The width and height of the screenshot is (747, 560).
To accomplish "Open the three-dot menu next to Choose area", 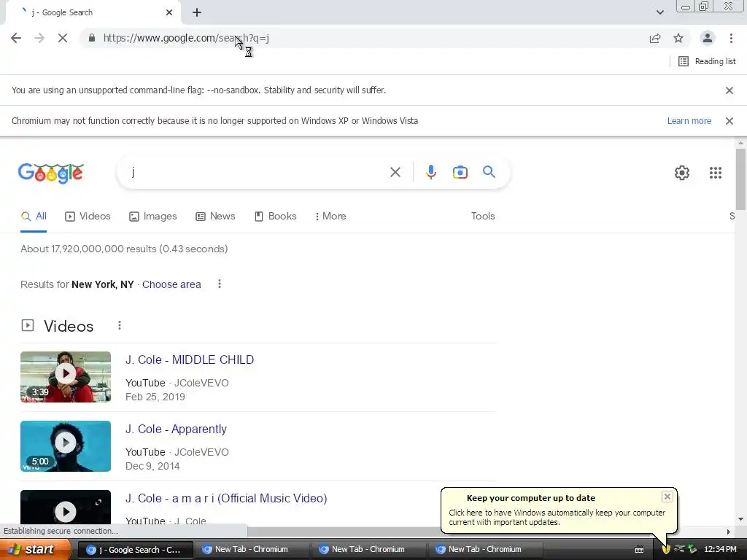I will (219, 284).
